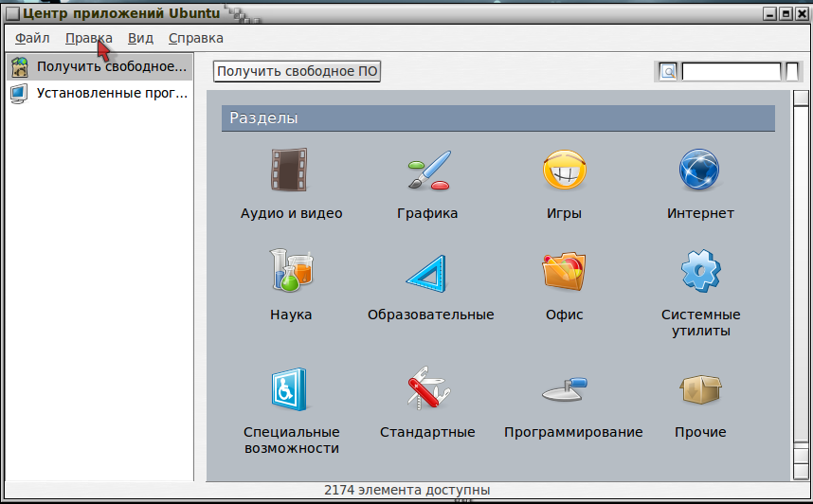Viewport: 813px width, 504px height.
Task: Select the Прочие package box icon
Action: (x=700, y=388)
